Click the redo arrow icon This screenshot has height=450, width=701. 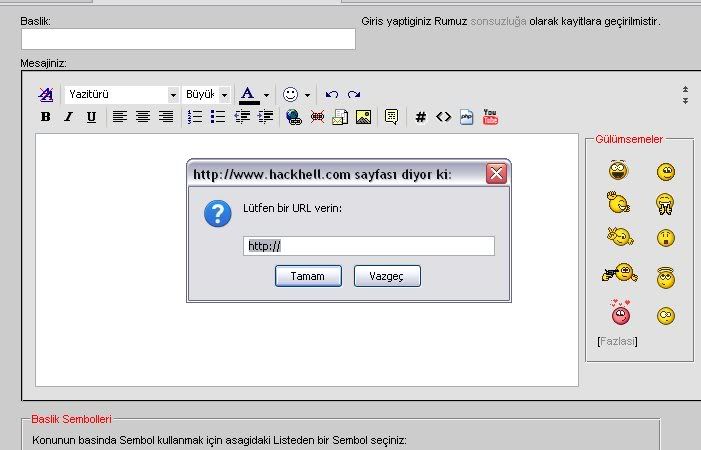click(354, 94)
